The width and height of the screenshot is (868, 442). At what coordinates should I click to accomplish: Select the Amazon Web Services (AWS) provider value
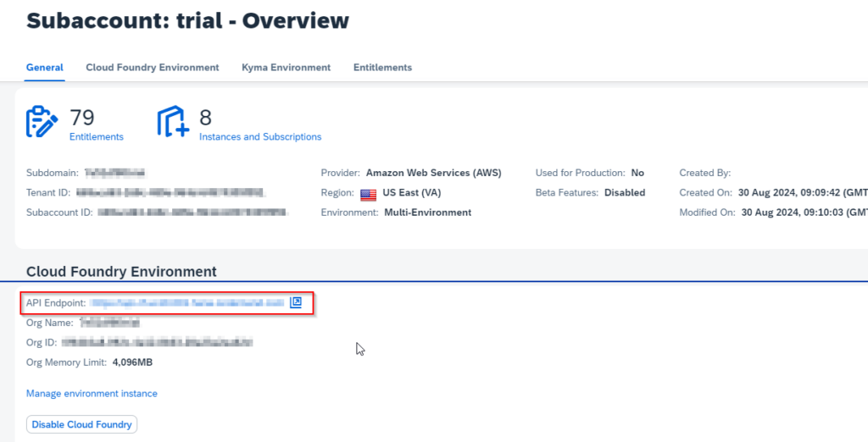(x=434, y=173)
